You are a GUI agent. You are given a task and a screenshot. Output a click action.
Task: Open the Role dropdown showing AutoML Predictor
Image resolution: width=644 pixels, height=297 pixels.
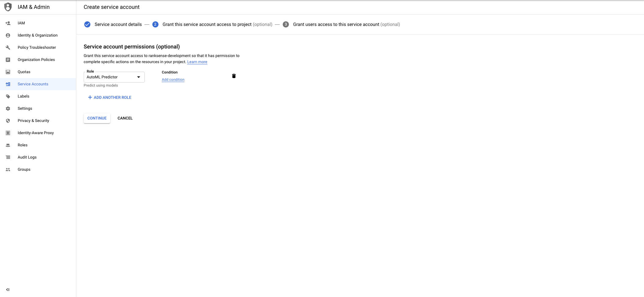click(x=110, y=77)
